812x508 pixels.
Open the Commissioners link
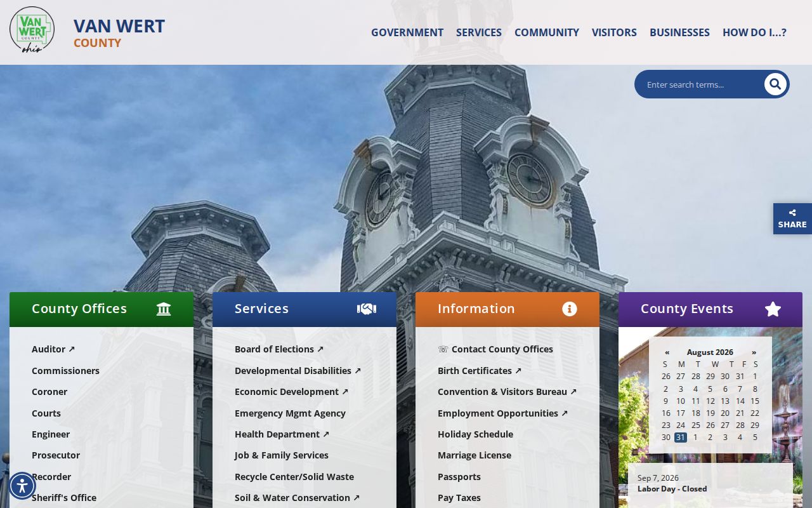[x=65, y=371]
